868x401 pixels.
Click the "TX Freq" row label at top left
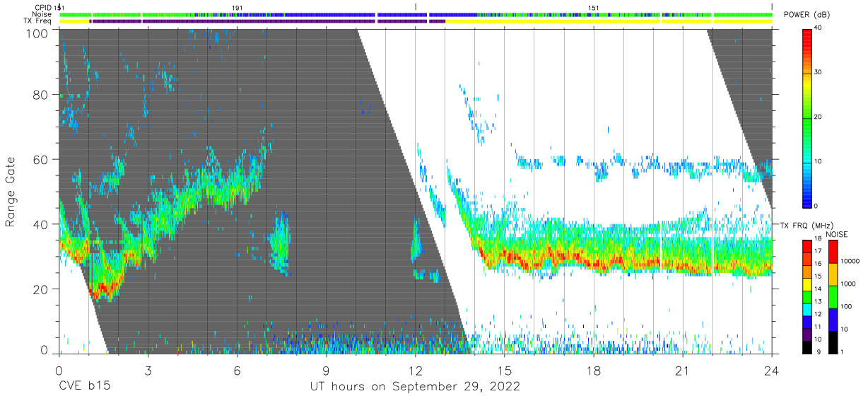tap(39, 21)
